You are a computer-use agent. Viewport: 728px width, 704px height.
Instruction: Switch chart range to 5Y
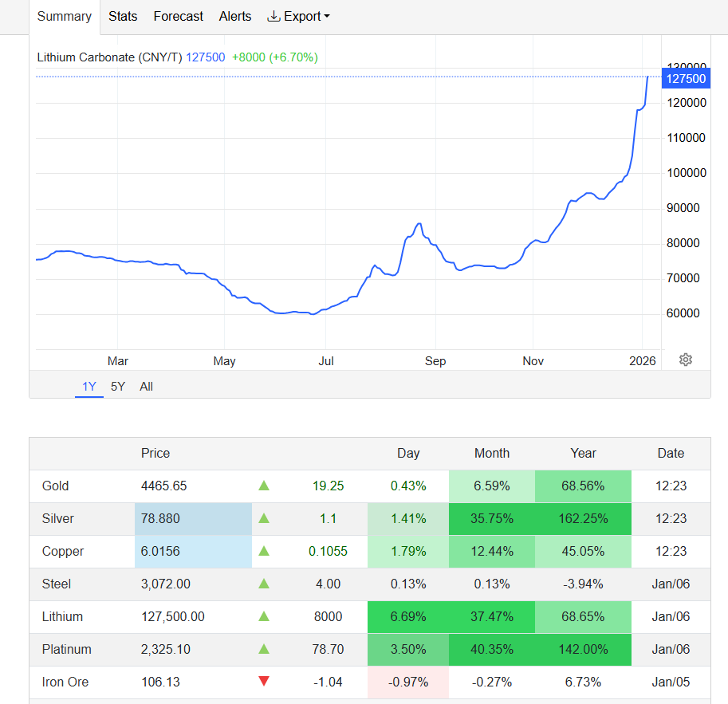(118, 387)
